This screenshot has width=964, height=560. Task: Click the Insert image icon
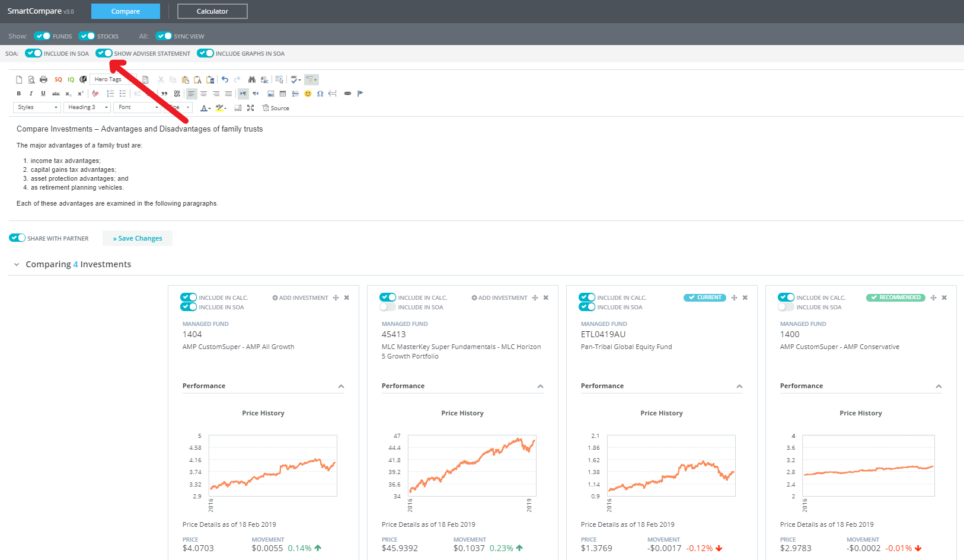coord(271,94)
